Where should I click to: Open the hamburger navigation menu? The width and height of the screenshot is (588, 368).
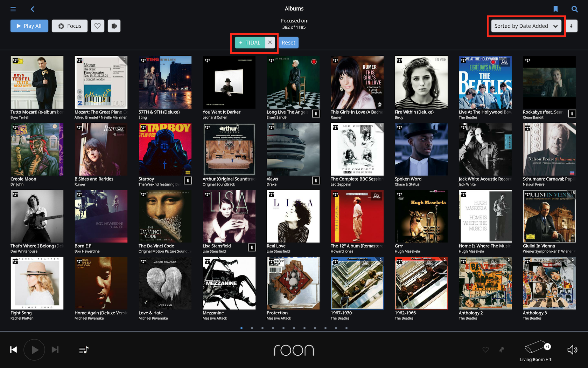tap(13, 9)
